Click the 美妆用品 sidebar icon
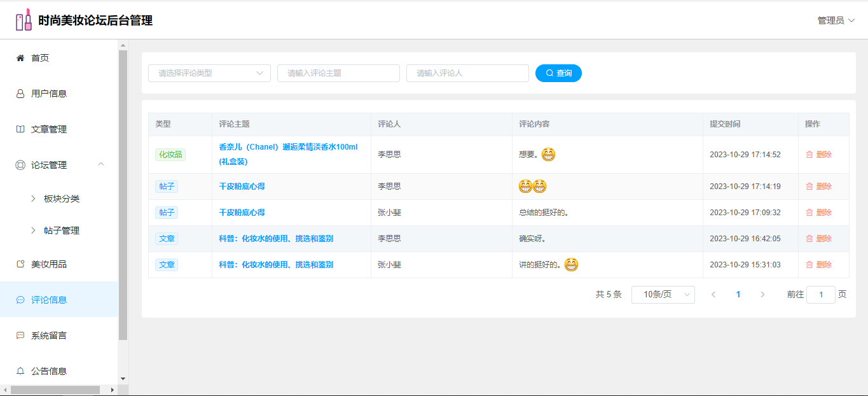The height and width of the screenshot is (396, 868). tap(20, 264)
